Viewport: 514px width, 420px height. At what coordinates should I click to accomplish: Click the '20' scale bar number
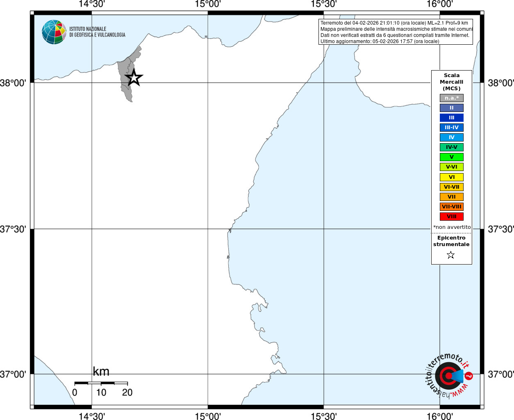coord(127,393)
